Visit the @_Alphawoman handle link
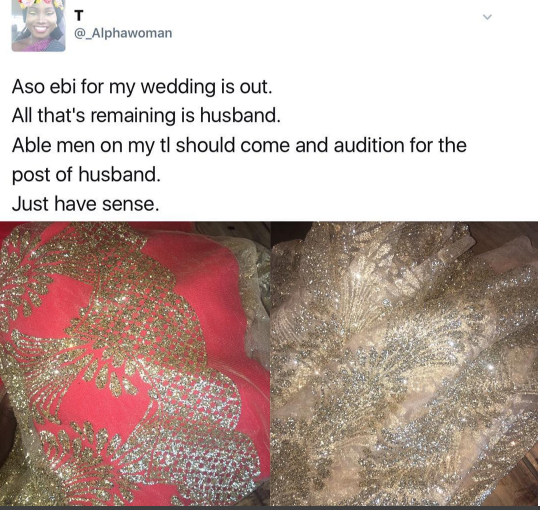540x510 pixels. (123, 33)
